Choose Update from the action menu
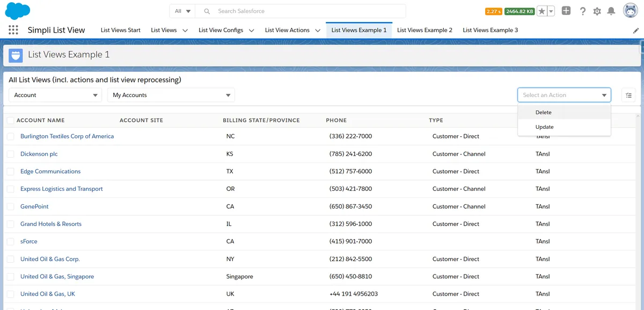The image size is (644, 310). coord(564,127)
